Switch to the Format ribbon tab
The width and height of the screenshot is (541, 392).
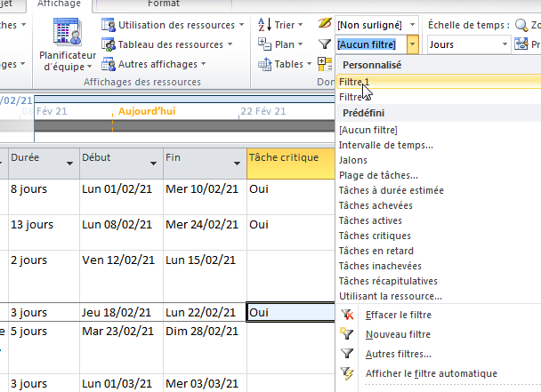pos(163,4)
